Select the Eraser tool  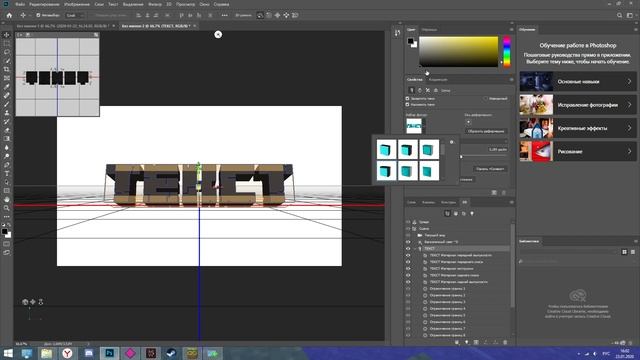point(7,130)
